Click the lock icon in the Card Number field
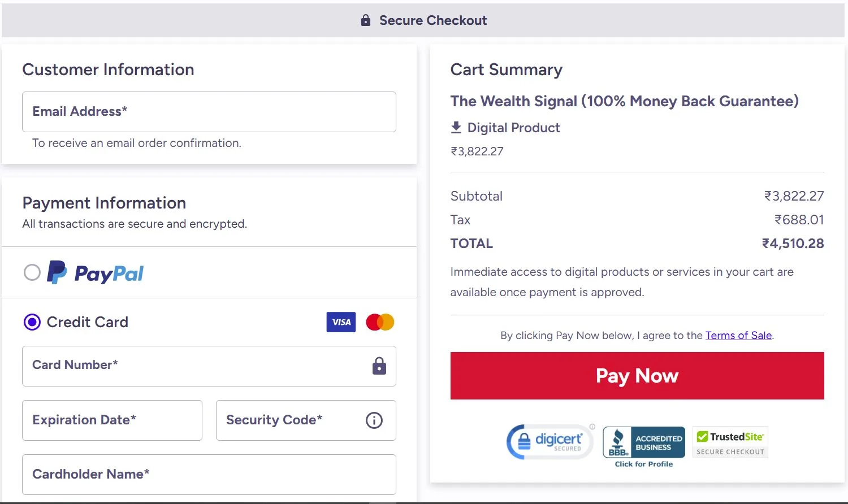 point(378,366)
